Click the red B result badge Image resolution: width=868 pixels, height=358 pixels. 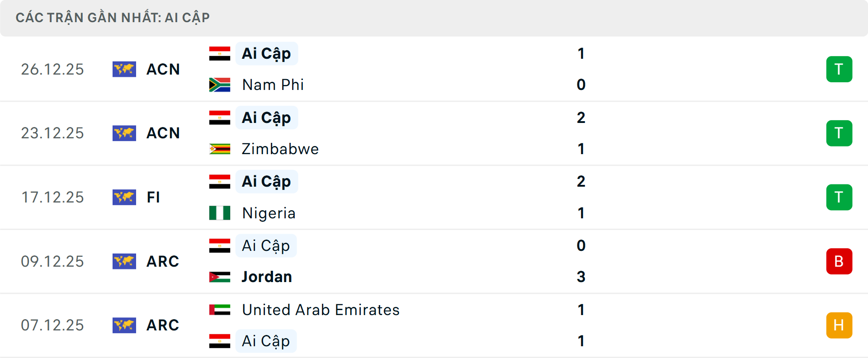(839, 261)
